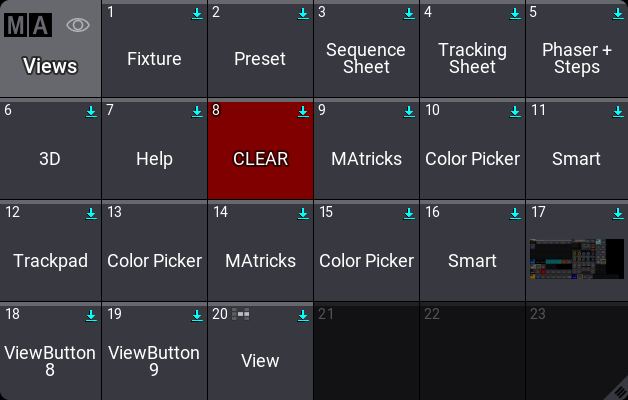Open the Views pool title cell
The height and width of the screenshot is (400, 628).
(x=50, y=66)
